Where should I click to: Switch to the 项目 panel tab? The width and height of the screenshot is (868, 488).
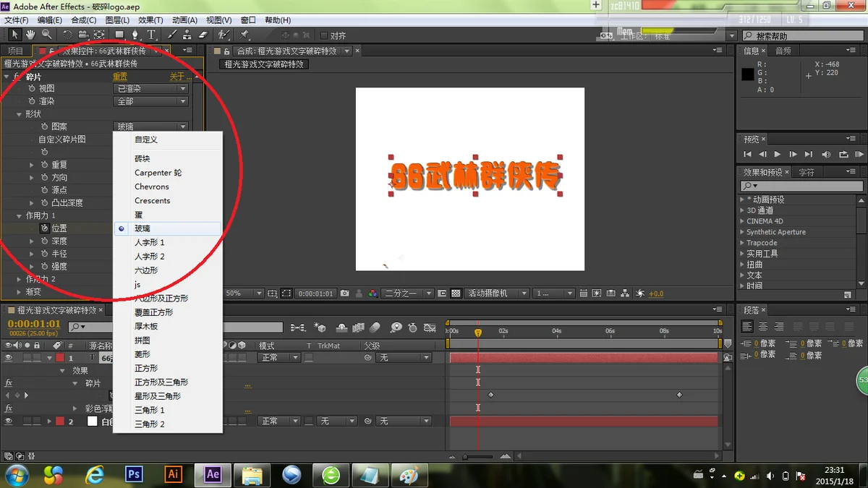pos(15,51)
